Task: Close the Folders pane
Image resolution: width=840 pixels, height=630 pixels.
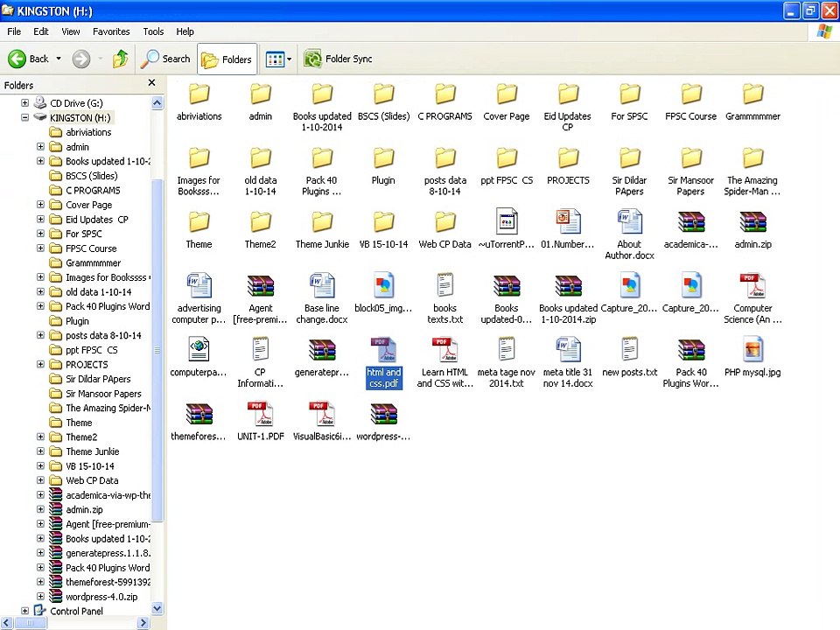Action: click(151, 82)
